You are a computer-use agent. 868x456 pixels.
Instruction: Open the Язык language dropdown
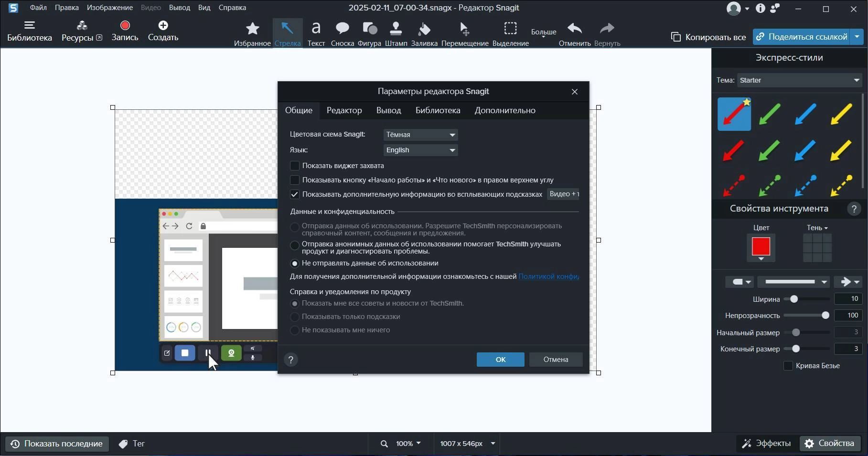[420, 150]
